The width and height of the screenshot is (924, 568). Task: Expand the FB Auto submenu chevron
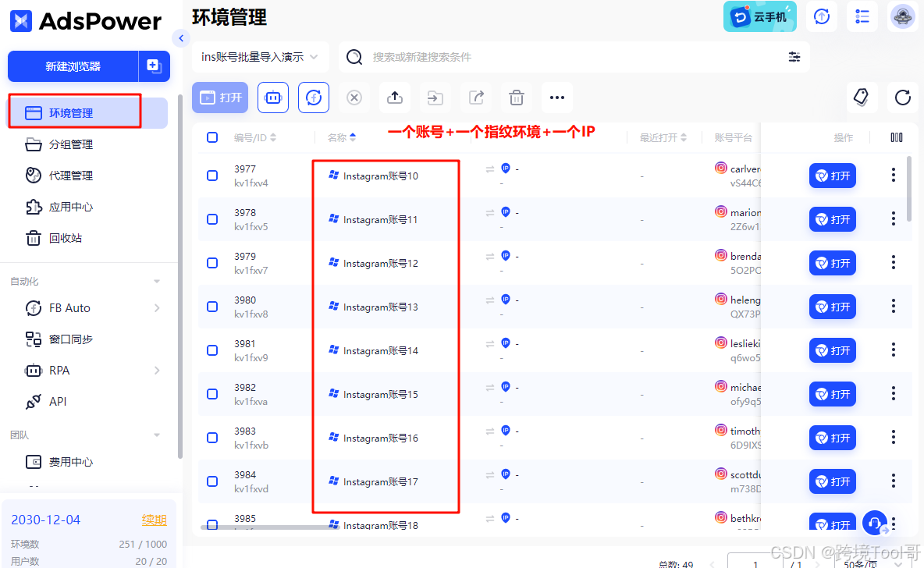click(157, 308)
